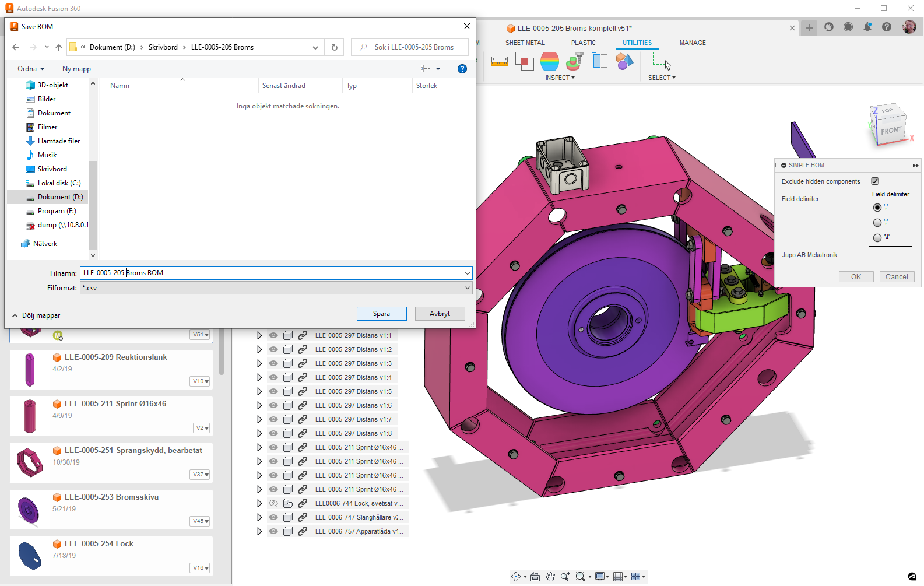Select the Interference tool icon

(524, 61)
